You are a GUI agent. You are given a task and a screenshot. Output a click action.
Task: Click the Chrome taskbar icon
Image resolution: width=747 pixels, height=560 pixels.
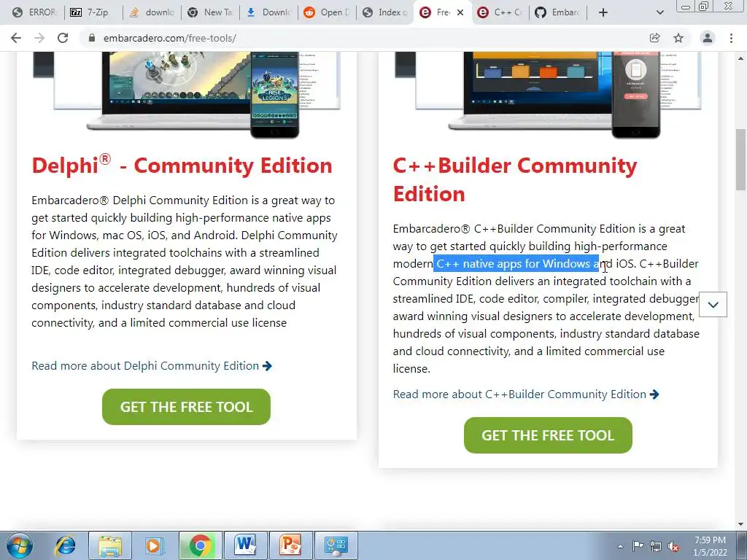coord(200,545)
